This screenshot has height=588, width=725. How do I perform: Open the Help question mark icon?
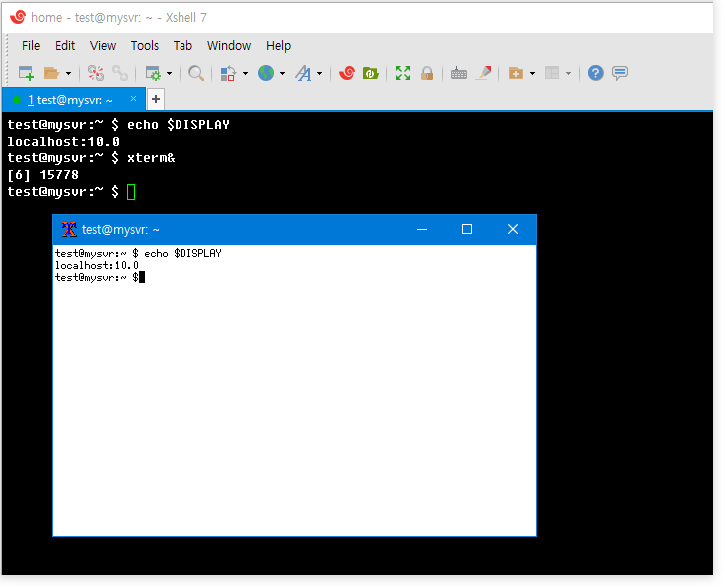point(595,73)
